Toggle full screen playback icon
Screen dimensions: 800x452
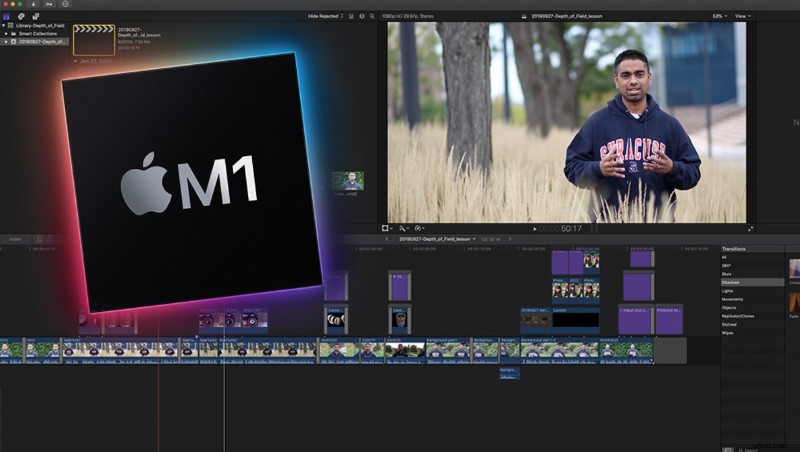750,229
